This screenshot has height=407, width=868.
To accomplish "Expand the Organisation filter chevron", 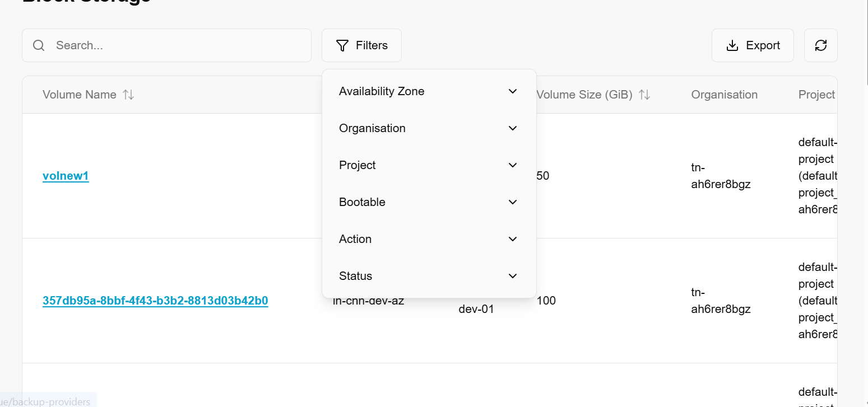I will click(x=512, y=128).
